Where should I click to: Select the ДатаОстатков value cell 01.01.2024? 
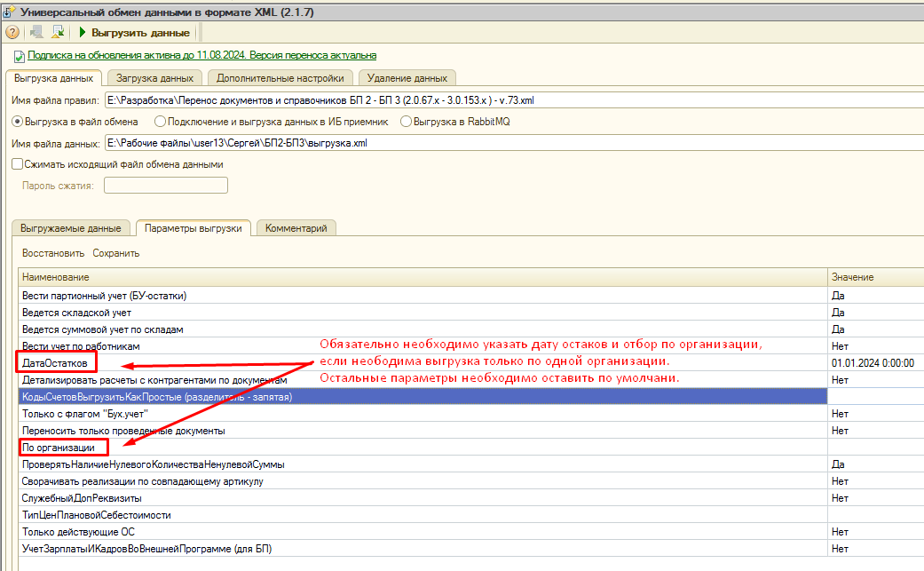click(x=873, y=363)
